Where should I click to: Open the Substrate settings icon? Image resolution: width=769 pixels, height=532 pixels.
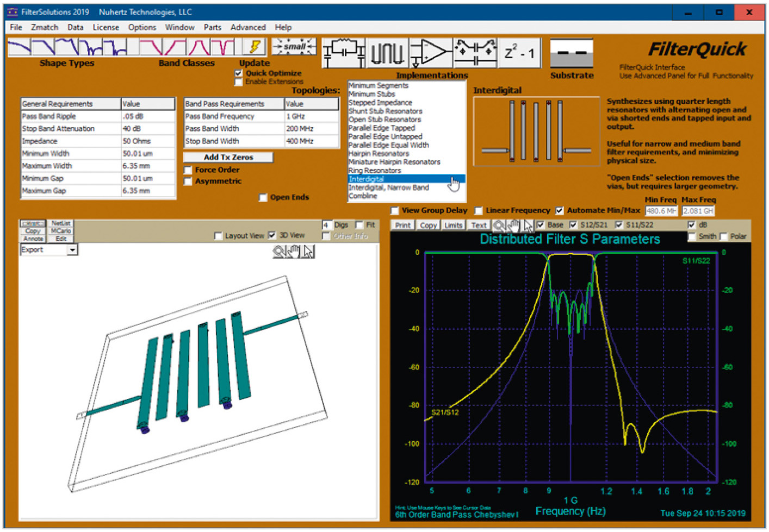(x=571, y=53)
